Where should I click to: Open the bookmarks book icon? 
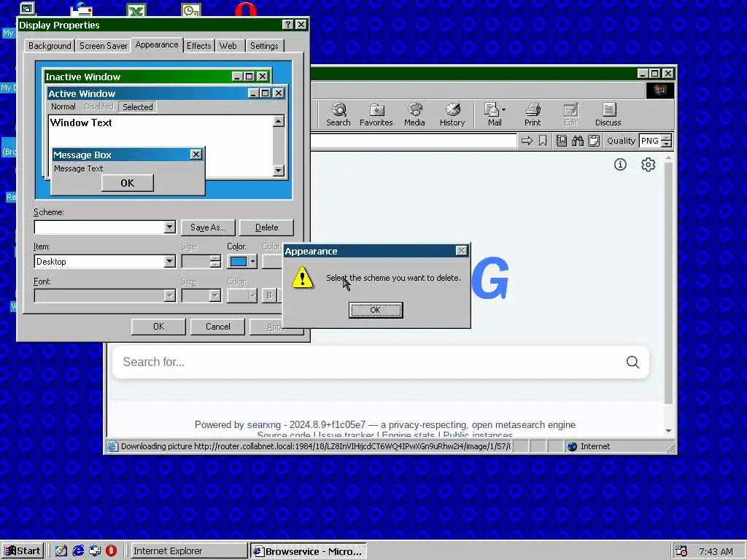click(x=562, y=141)
